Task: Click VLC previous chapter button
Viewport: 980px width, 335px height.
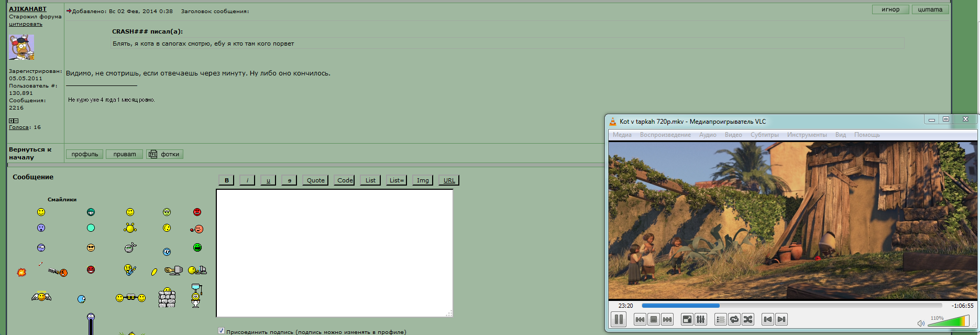Action: pos(768,319)
